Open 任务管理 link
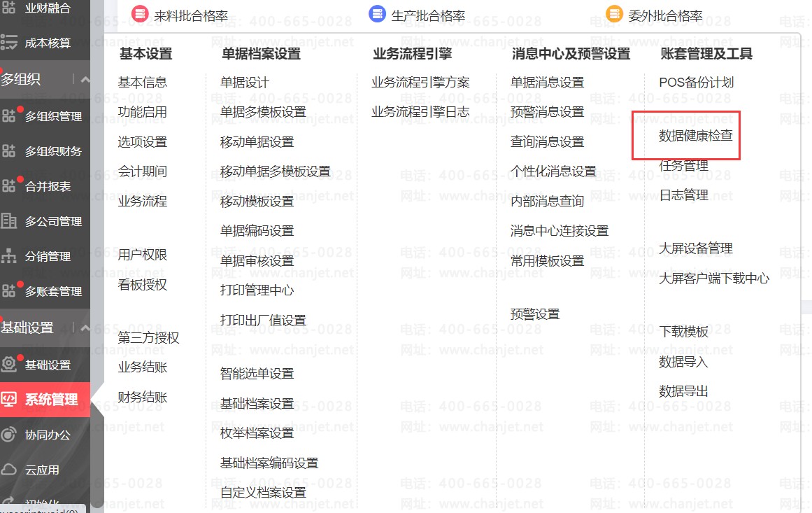Image resolution: width=812 pixels, height=513 pixels. 683,166
